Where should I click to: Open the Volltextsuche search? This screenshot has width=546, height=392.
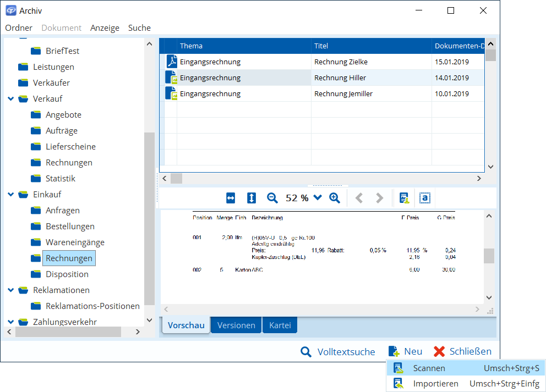[338, 352]
